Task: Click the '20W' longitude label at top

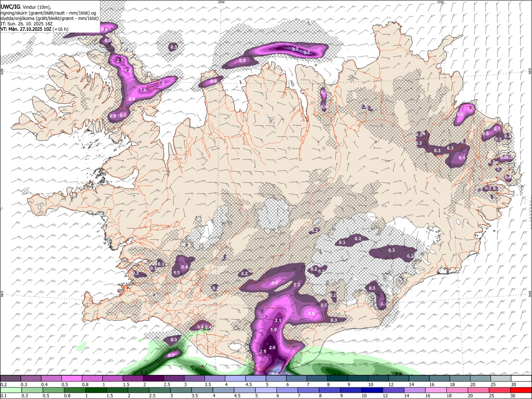Action: click(221, 2)
